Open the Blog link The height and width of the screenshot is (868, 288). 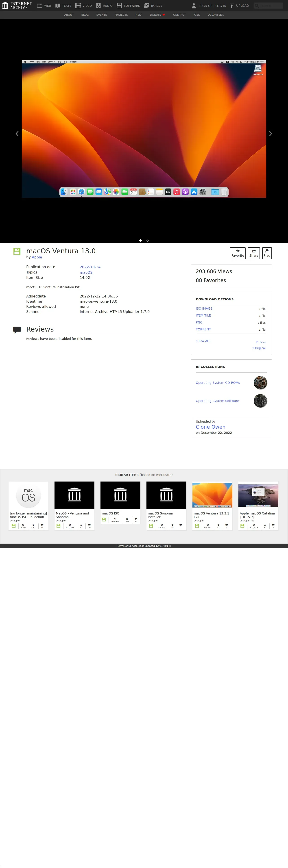click(85, 15)
